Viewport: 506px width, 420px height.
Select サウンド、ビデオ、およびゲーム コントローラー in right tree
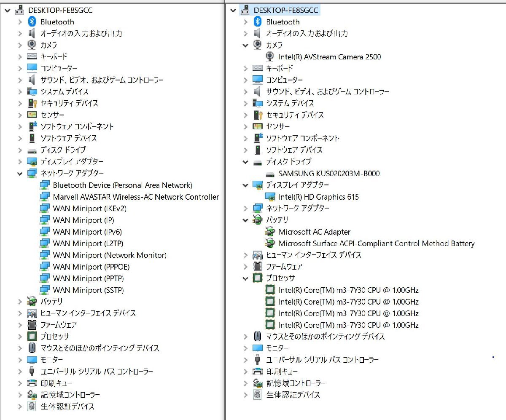[327, 91]
